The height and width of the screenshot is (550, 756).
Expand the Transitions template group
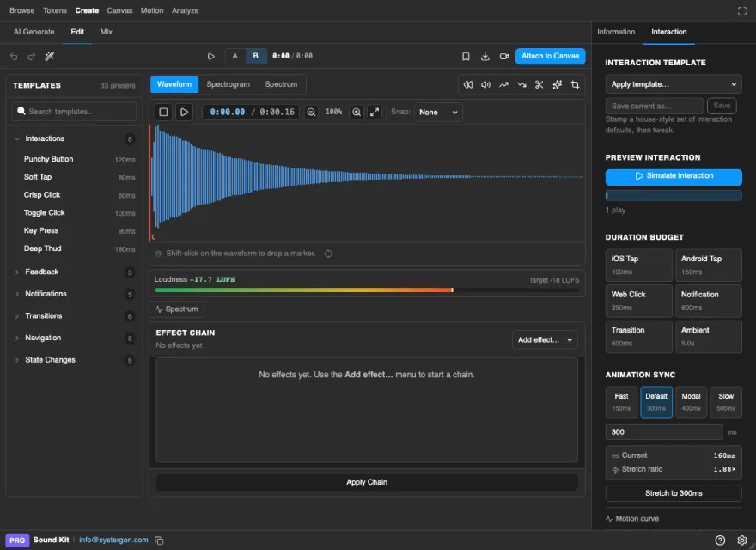pyautogui.click(x=74, y=316)
